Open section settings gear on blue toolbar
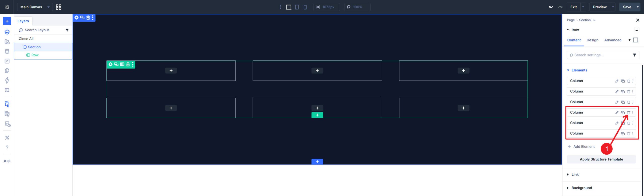Viewport: 644px width, 196px height. point(76,18)
